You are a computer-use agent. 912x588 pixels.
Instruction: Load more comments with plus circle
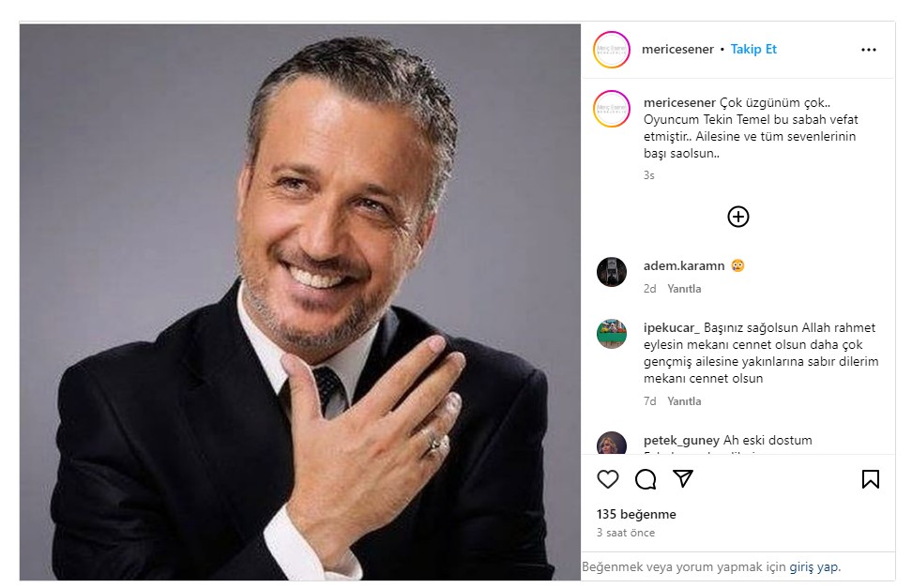click(738, 217)
